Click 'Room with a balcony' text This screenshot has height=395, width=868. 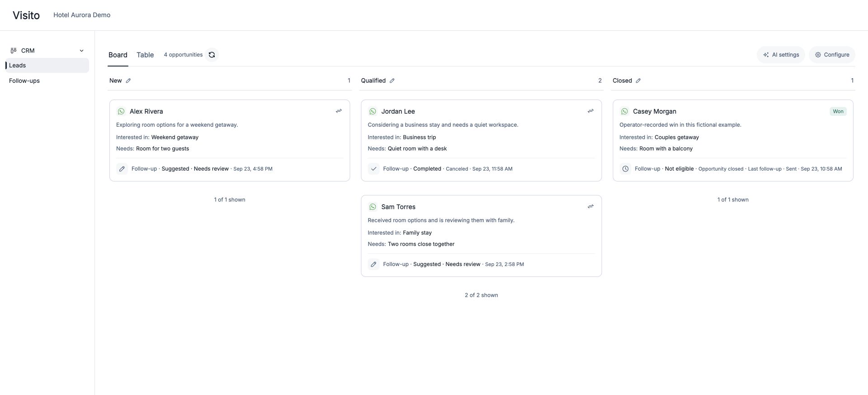pyautogui.click(x=666, y=148)
